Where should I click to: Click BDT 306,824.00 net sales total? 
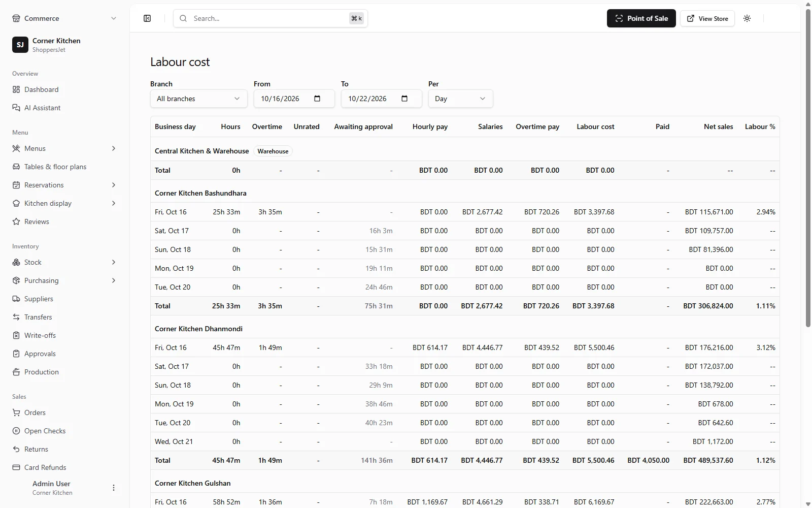pos(708,306)
